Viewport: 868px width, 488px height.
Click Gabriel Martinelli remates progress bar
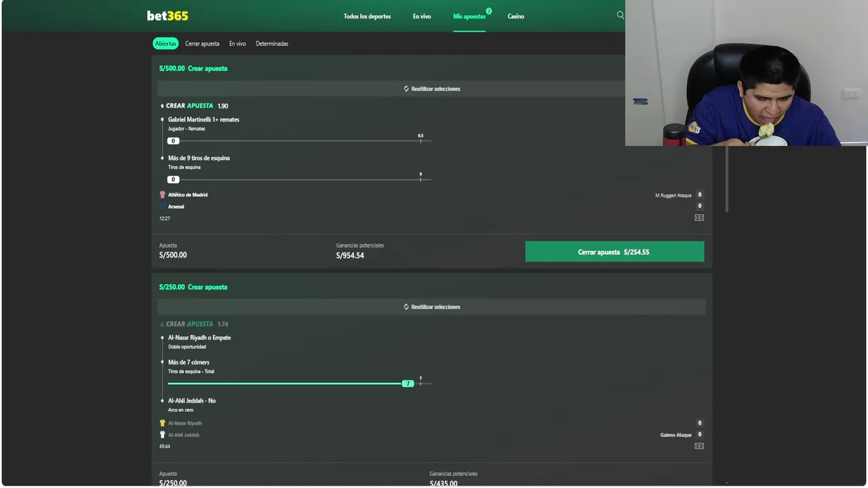click(x=299, y=141)
